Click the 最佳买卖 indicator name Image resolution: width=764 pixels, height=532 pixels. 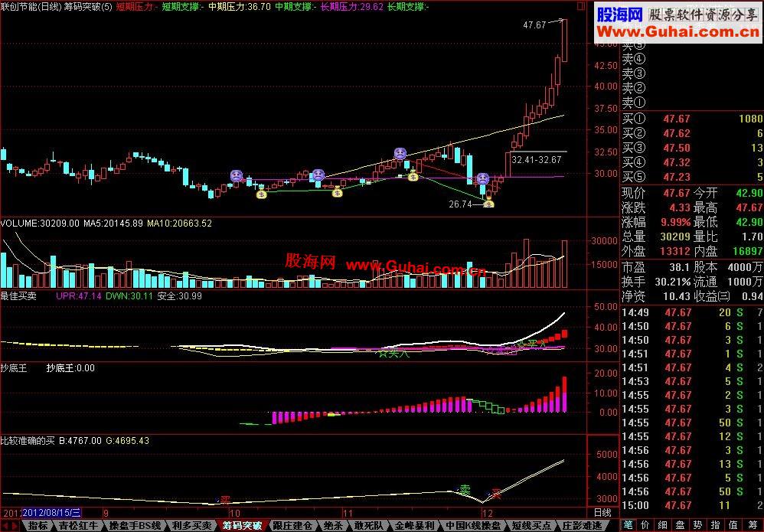click(18, 295)
